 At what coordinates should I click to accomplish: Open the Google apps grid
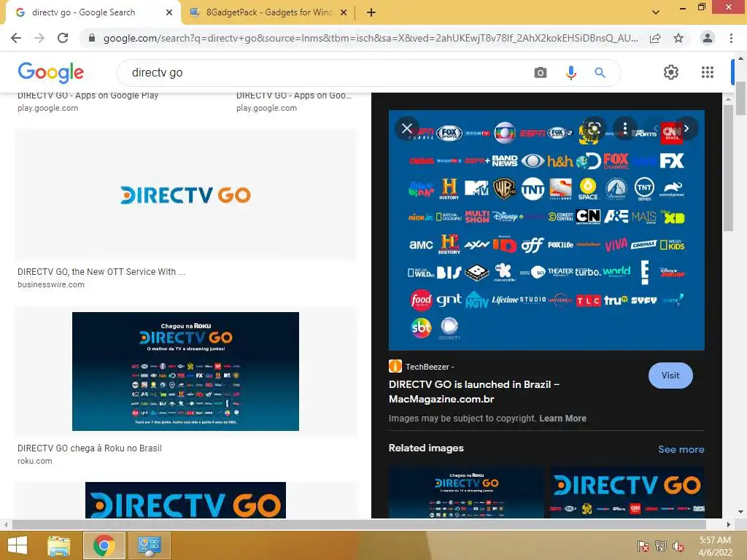click(x=708, y=72)
